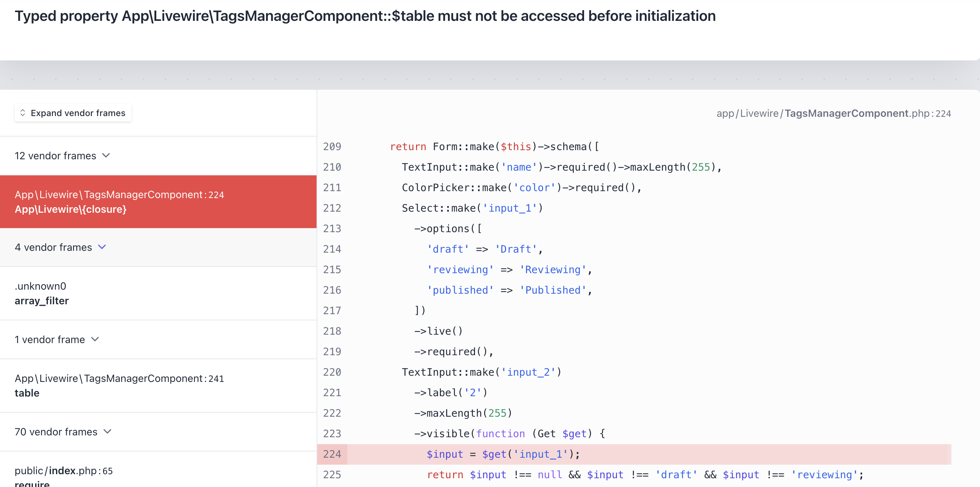The width and height of the screenshot is (980, 487).
Task: Click the chevron next to 1 vendor frame
Action: coord(95,339)
